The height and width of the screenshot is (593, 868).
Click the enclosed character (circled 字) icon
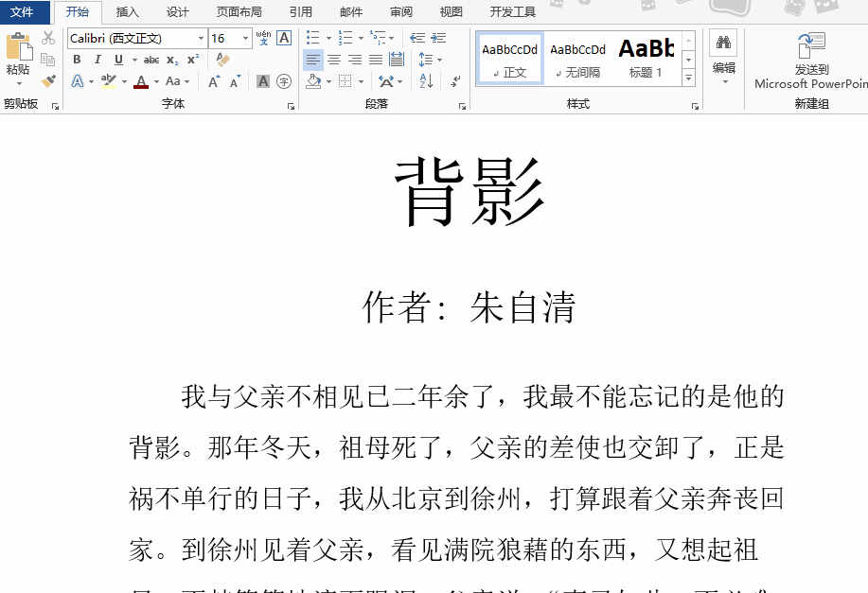click(284, 81)
